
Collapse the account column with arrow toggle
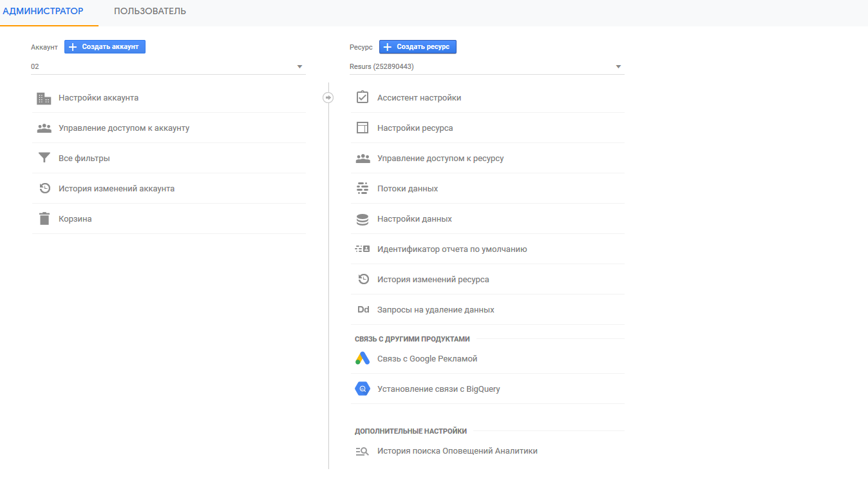328,97
